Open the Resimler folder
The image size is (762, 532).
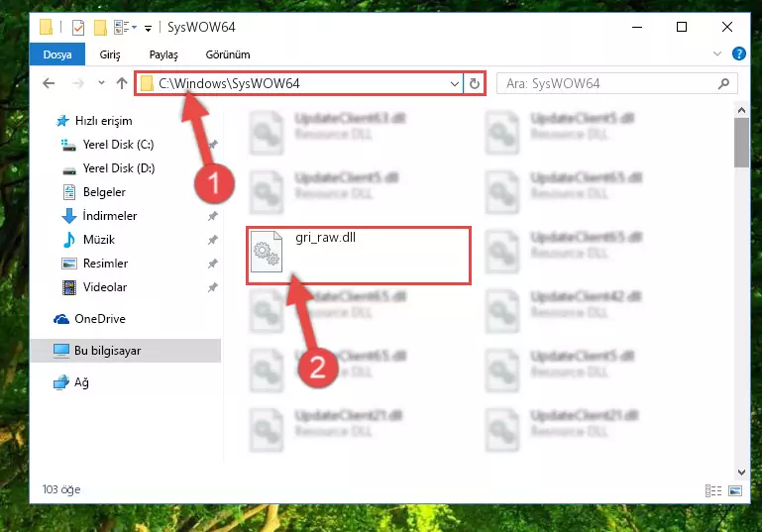105,264
